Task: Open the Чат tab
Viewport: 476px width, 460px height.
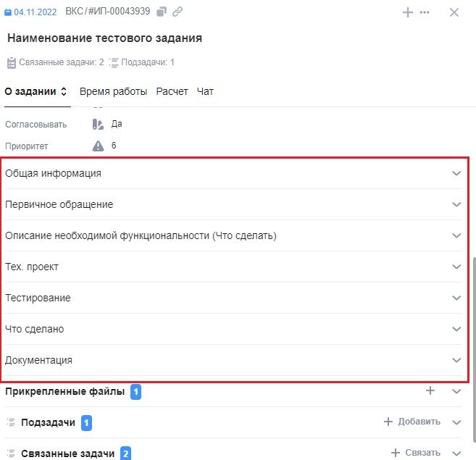Action: pos(205,91)
